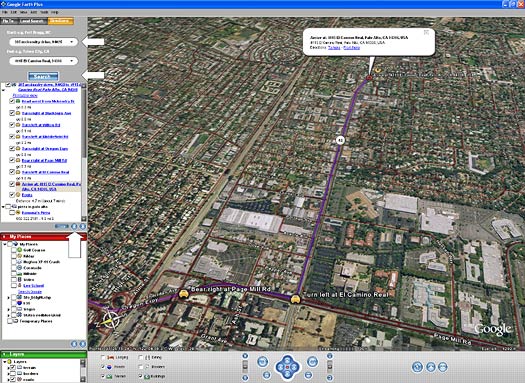This screenshot has height=383, width=525.
Task: Click the zoom slider handle right of navigation pad
Action: (330, 367)
